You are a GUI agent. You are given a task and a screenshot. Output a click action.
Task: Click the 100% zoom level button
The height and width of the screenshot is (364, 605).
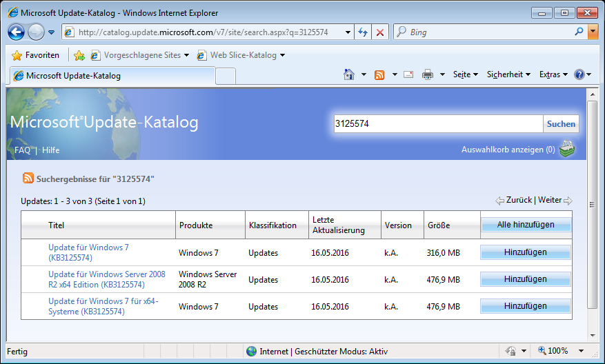coord(553,351)
